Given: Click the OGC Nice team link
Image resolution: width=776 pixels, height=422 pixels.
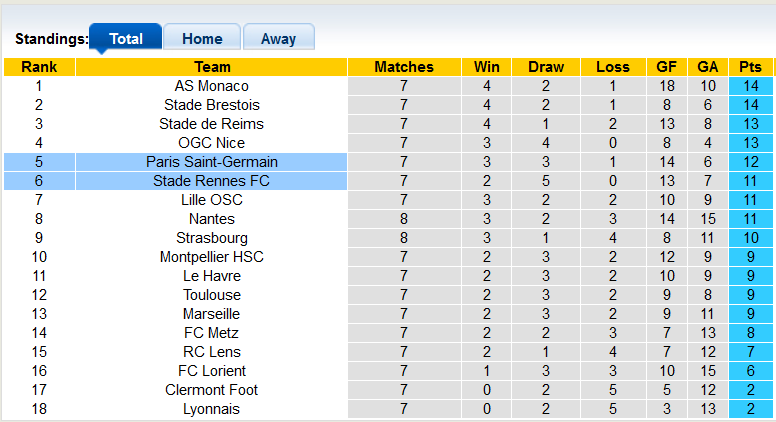Looking at the screenshot, I should 212,143.
